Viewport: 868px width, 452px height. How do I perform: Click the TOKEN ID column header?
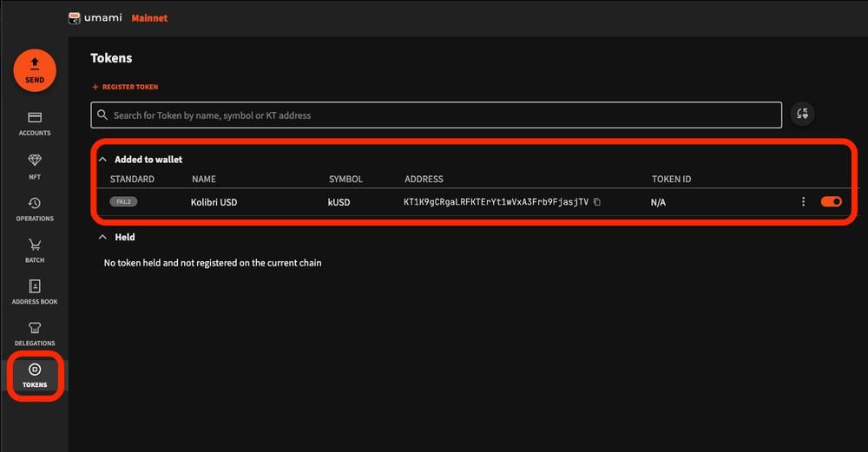(671, 180)
